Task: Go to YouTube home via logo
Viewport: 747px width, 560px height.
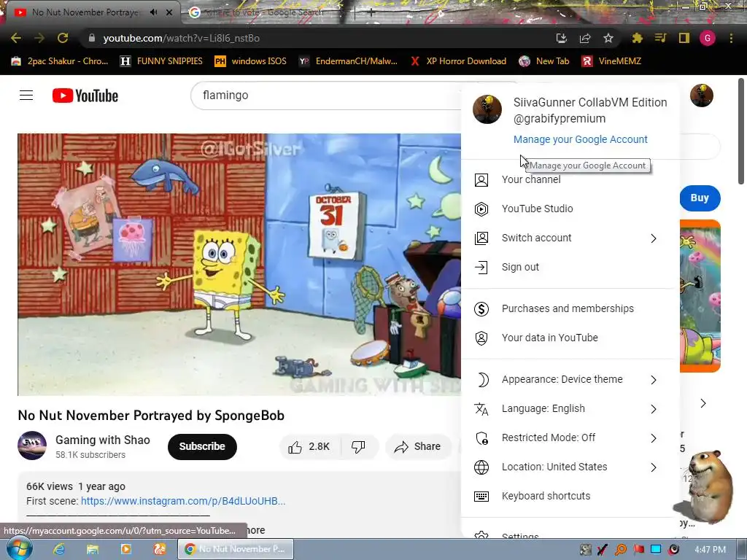Action: (x=85, y=96)
